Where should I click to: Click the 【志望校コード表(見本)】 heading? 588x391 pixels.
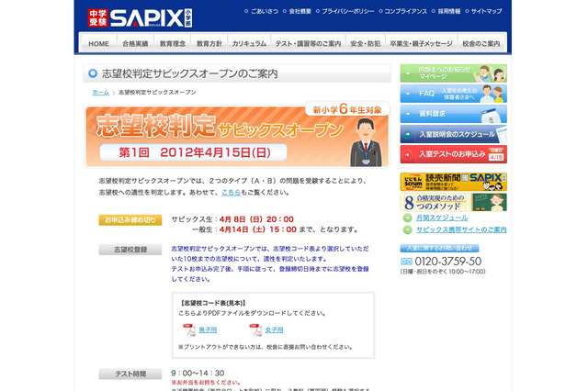click(x=213, y=303)
